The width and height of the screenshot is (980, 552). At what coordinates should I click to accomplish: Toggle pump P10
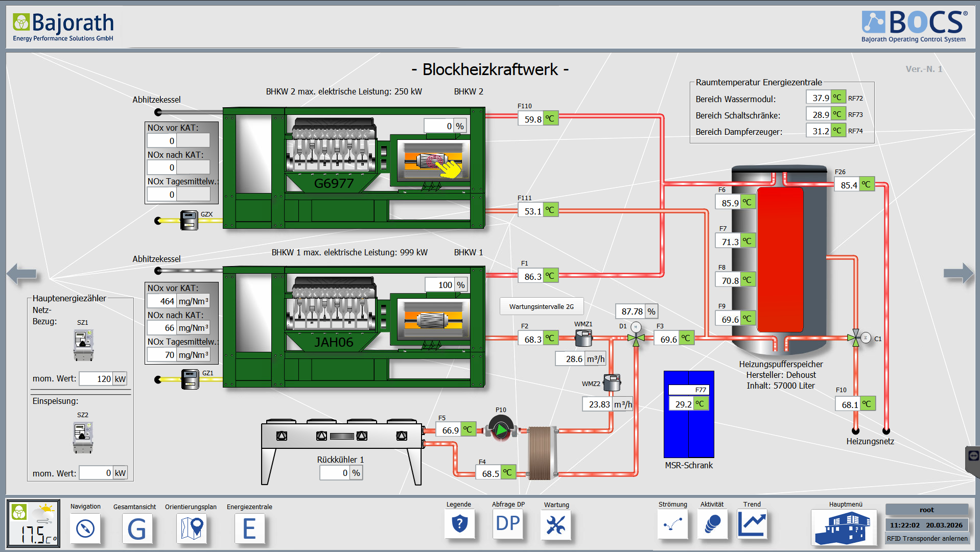(x=501, y=430)
